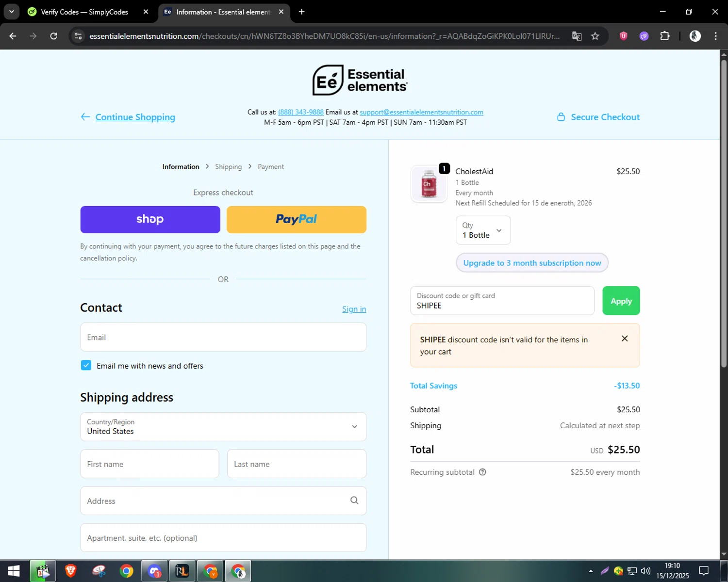Go to Information breadcrumb step
This screenshot has width=728, height=582.
tap(181, 166)
